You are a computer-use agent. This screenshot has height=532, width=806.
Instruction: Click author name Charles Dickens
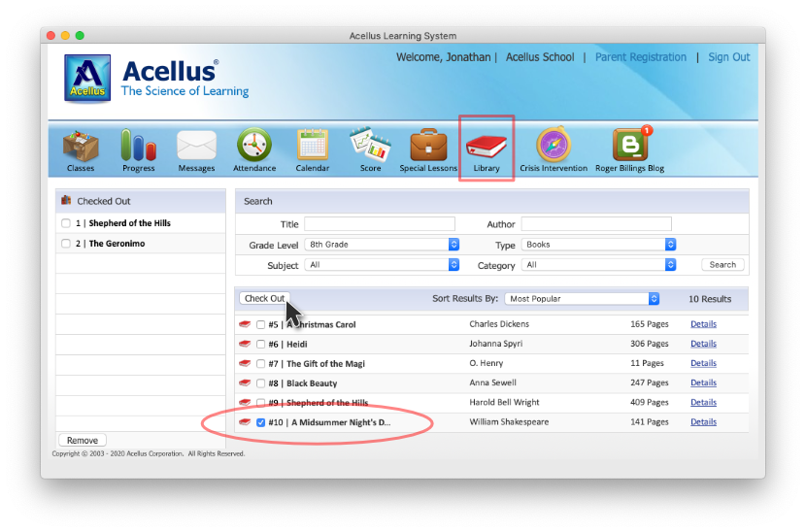(499, 324)
